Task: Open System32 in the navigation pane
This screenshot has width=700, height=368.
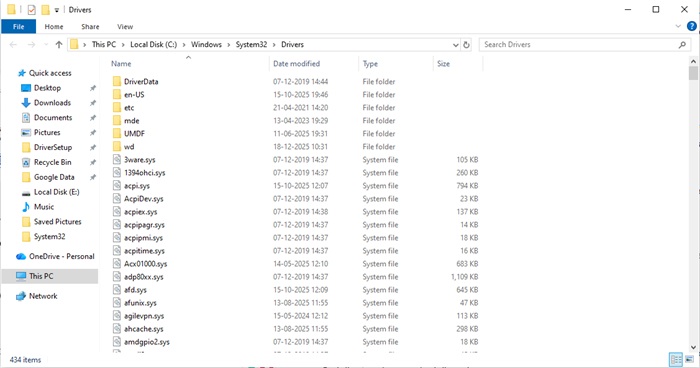Action: coord(49,237)
